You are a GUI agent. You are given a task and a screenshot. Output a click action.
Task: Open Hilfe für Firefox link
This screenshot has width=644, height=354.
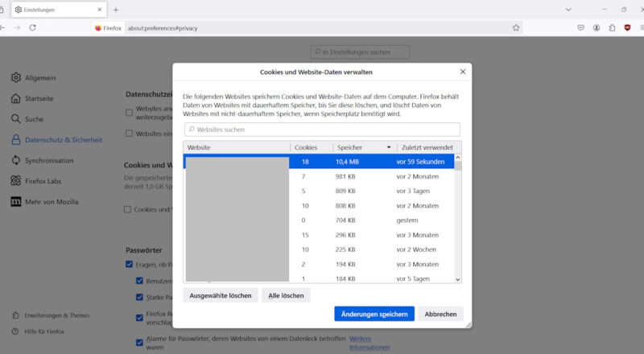(x=38, y=331)
